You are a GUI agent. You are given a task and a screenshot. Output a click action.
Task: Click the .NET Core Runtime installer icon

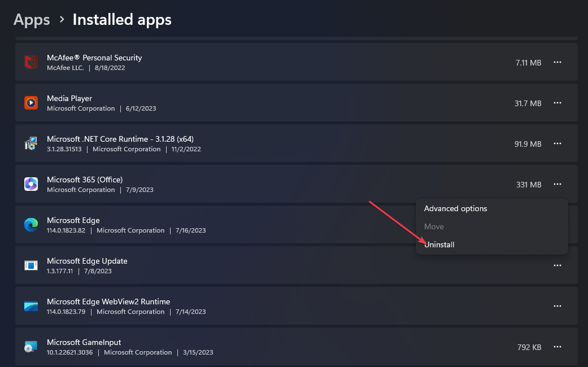[31, 143]
